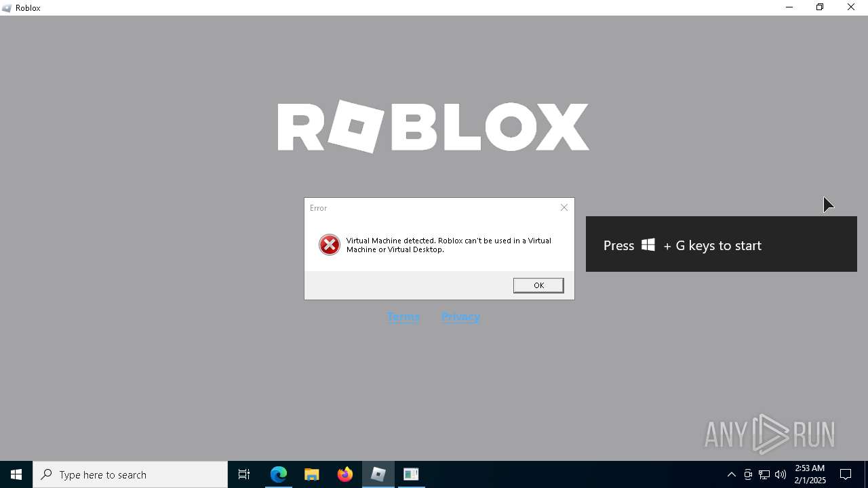Open the green app next to Roblox in the taskbar
868x488 pixels.
(411, 474)
